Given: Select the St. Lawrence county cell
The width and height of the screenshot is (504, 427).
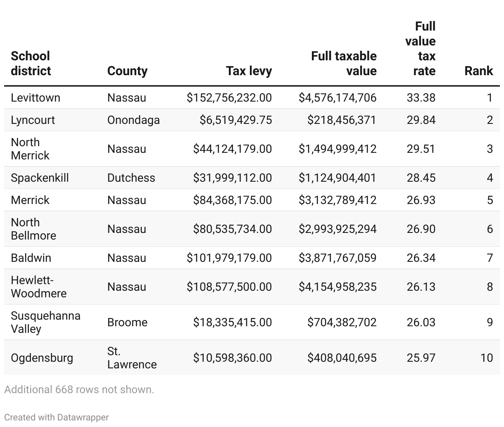Looking at the screenshot, I should tap(132, 358).
